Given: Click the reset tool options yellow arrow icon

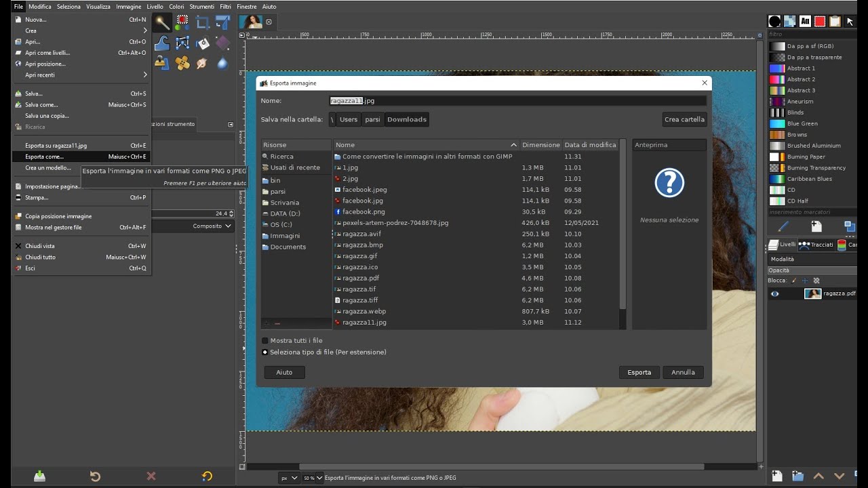Looking at the screenshot, I should pyautogui.click(x=207, y=476).
